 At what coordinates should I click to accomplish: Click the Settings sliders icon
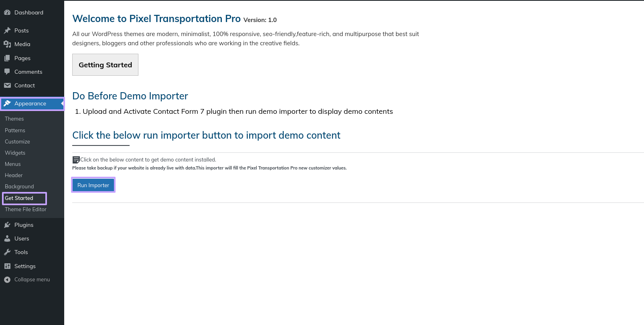7,266
